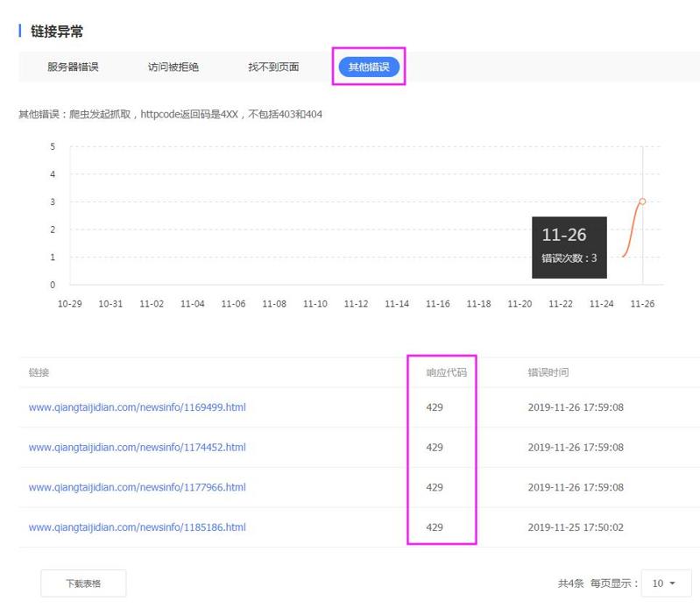Click the 其他错误 description text about httpcode 4XX

click(x=170, y=114)
